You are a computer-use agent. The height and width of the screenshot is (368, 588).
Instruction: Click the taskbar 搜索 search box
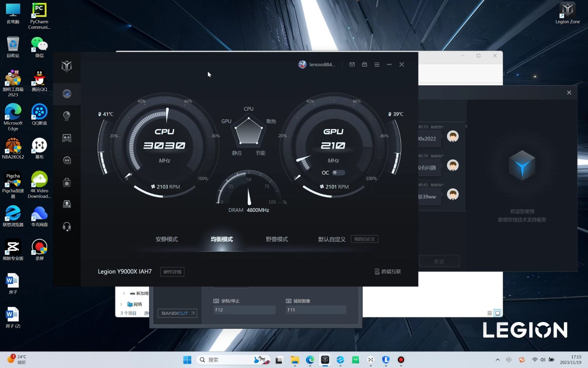click(233, 360)
